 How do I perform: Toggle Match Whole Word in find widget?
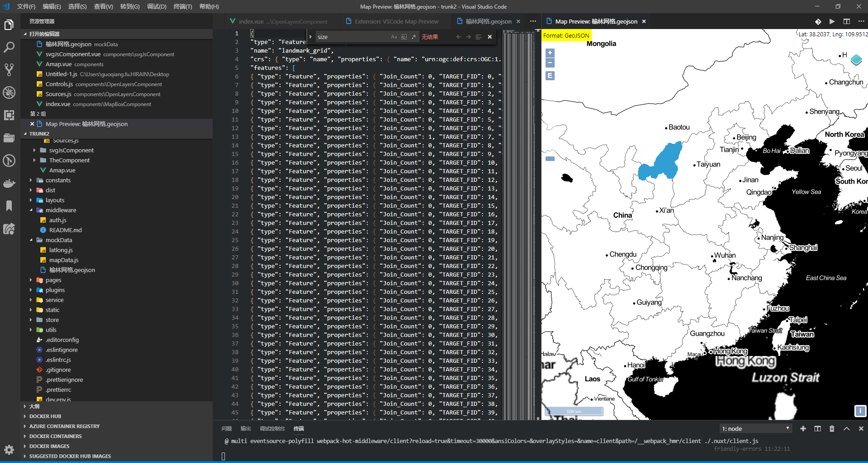[404, 37]
